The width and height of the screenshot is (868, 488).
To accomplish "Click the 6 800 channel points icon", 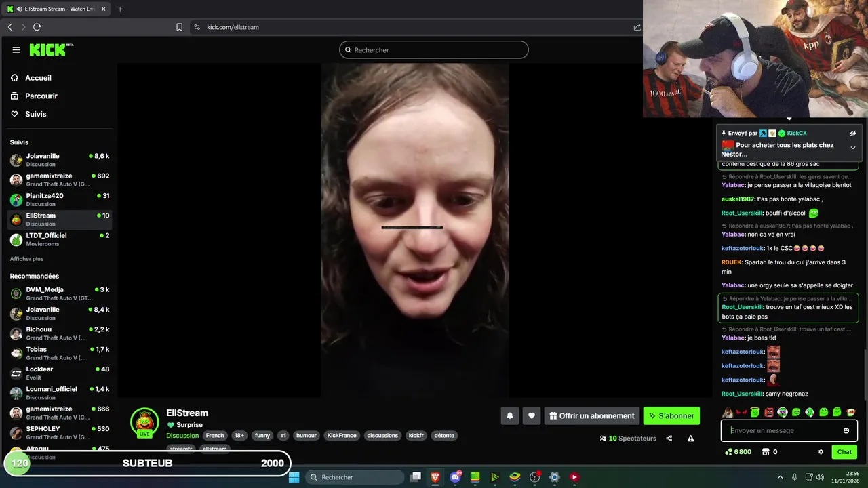I will coord(729,452).
